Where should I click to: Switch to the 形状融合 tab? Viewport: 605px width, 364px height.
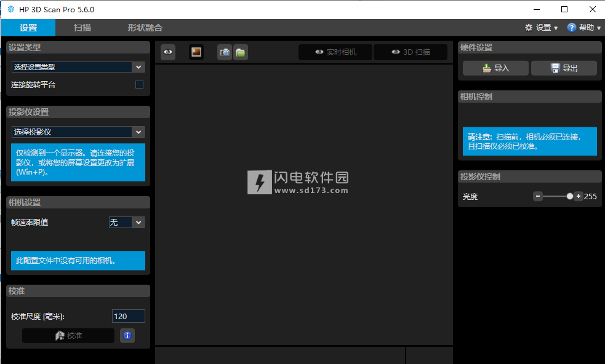pos(145,28)
